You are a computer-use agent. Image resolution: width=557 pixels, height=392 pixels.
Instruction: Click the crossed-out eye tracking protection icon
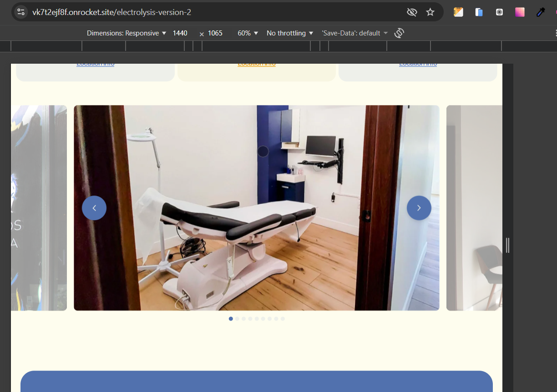412,12
